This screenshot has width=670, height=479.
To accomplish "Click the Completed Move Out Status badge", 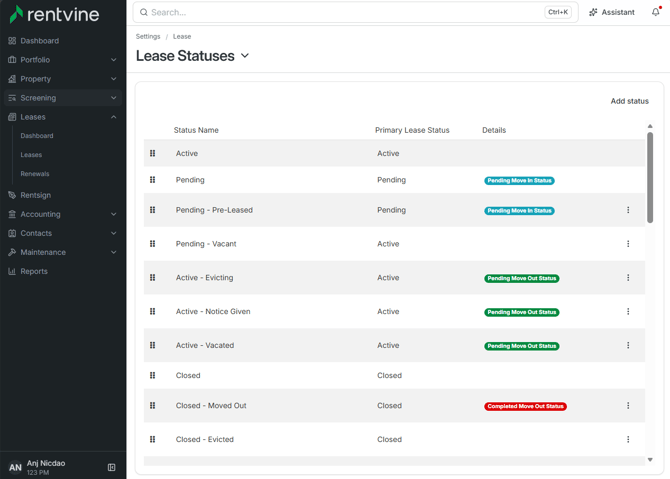I will (x=525, y=406).
